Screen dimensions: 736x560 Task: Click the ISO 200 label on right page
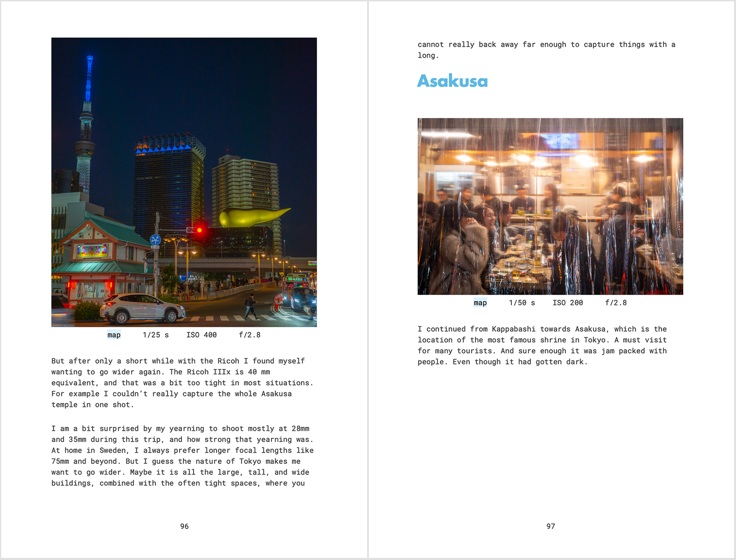coord(567,302)
